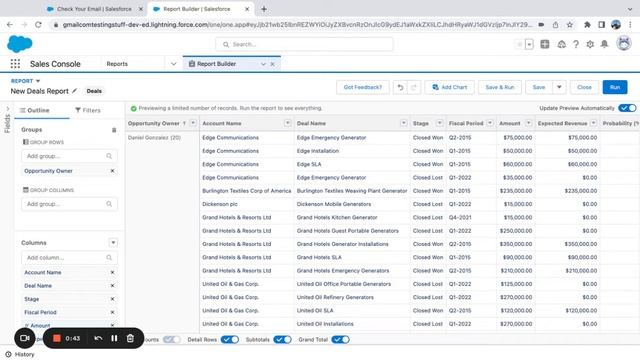Viewport: 640px width, 360px height.
Task: Delete all groups with trash icon
Action: click(x=114, y=130)
